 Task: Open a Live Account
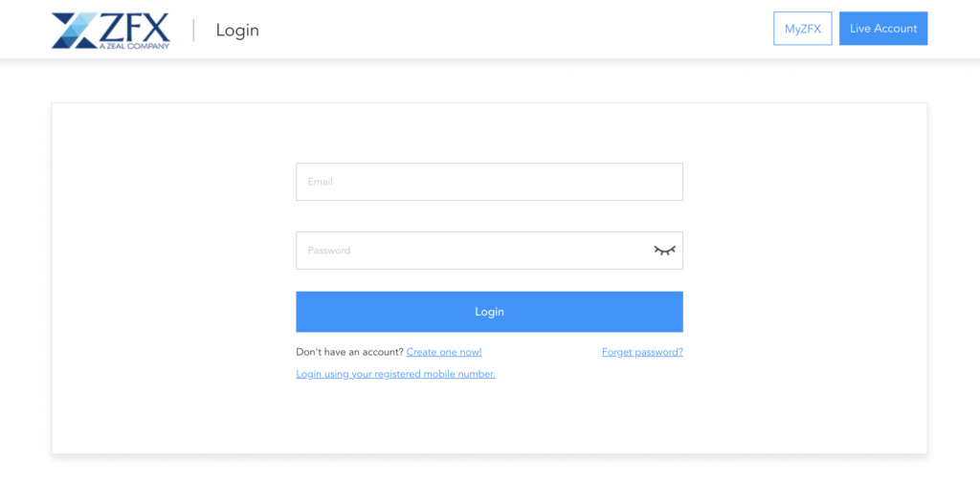[x=883, y=29]
